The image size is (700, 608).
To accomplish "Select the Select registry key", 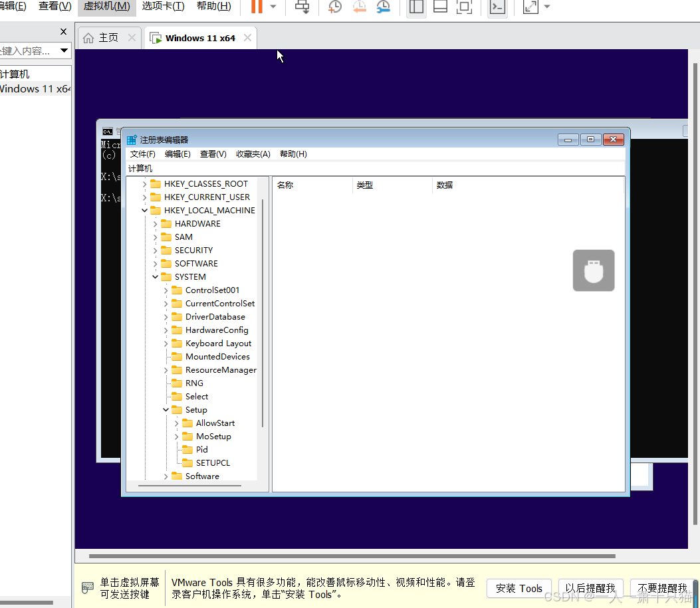I will point(196,397).
